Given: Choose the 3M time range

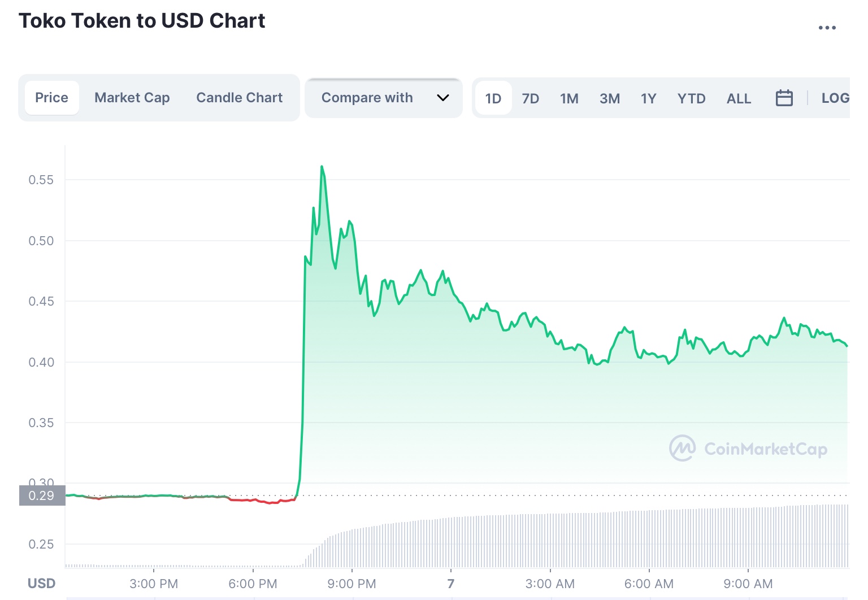Looking at the screenshot, I should tap(609, 98).
